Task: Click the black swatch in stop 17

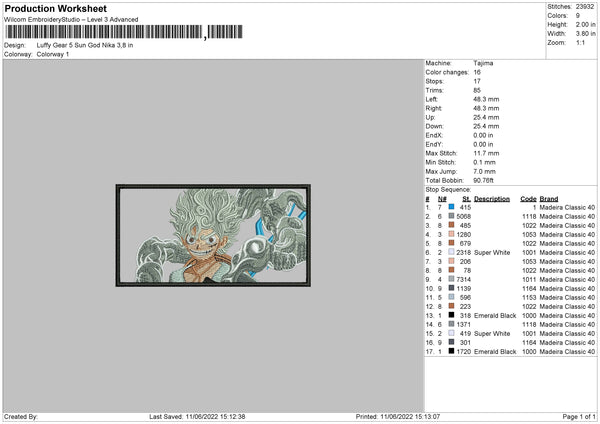Action: 452,351
